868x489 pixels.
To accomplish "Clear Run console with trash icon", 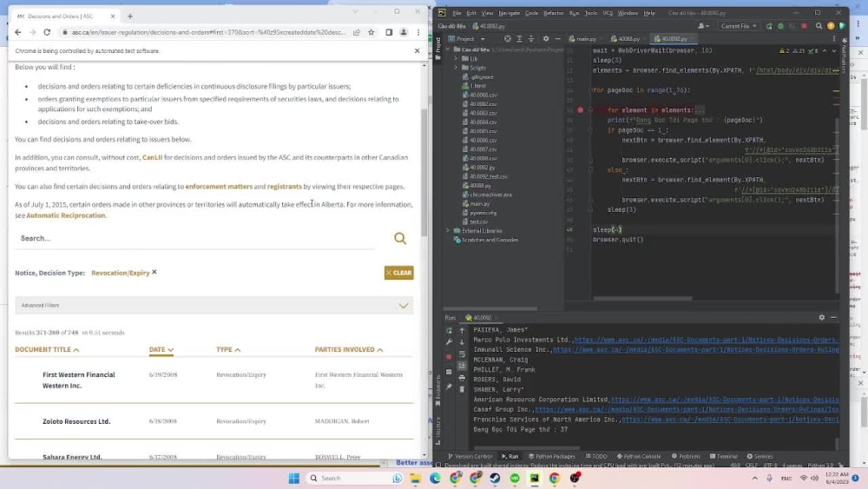I will 463,389.
